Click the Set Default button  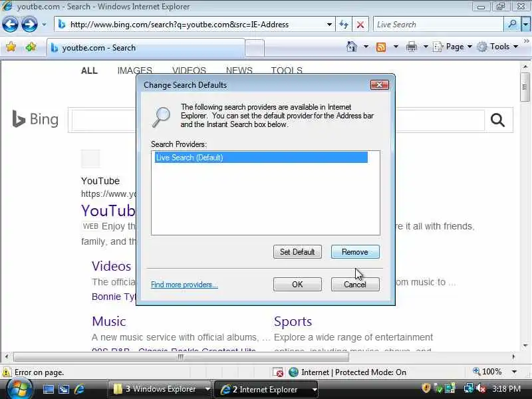pos(297,252)
